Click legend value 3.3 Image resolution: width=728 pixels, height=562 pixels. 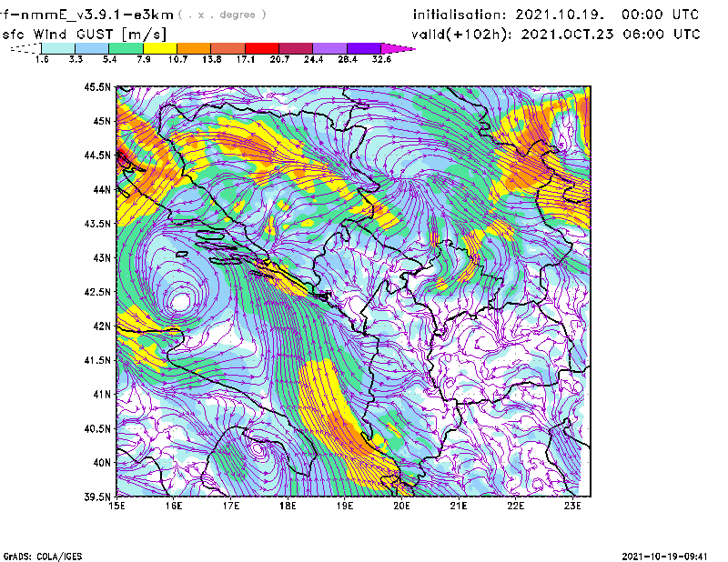click(x=76, y=59)
